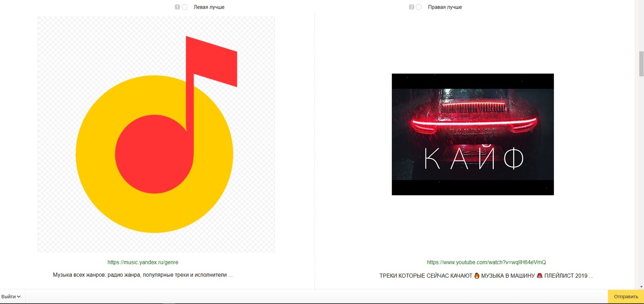Click the "ТРЕКИ КОТОРЫЕ СЕЙЧАС КАЧАЮТ" title text
The width and height of the screenshot is (644, 304).
coord(486,276)
